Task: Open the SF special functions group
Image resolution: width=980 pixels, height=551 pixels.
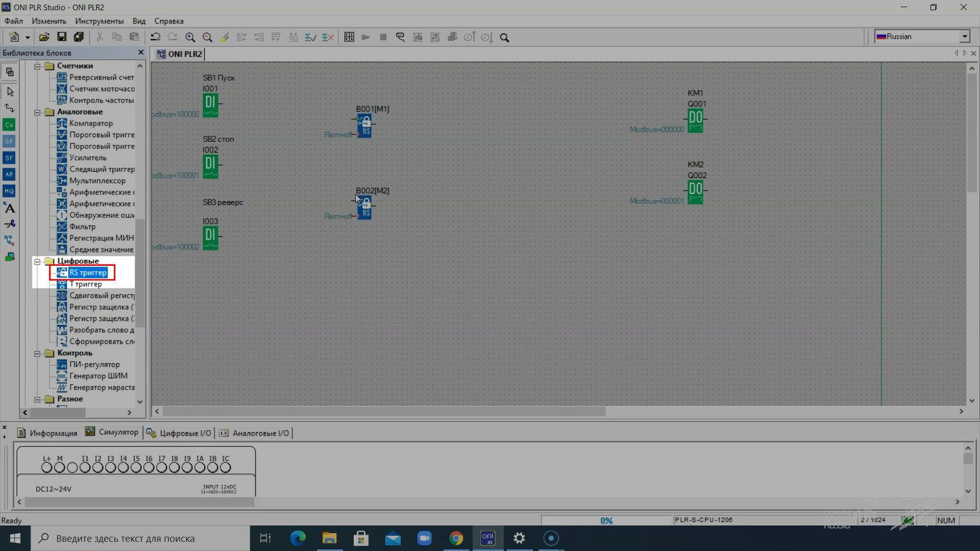Action: pyautogui.click(x=9, y=157)
